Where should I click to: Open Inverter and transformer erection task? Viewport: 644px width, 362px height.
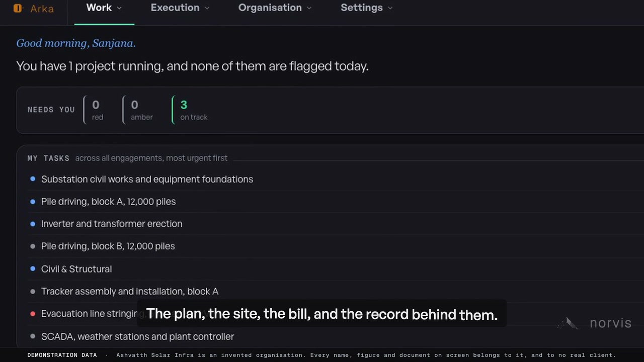pos(112,224)
